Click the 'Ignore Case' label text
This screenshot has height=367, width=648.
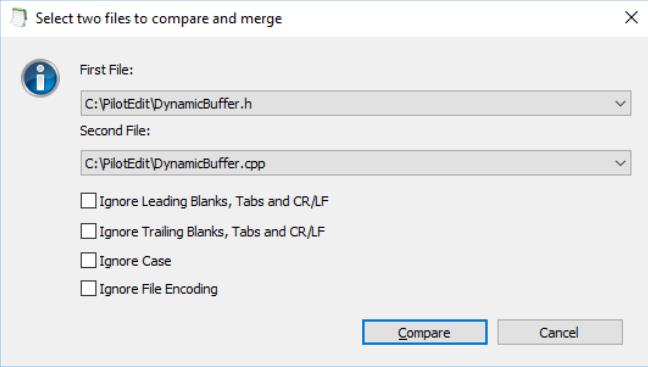135,261
